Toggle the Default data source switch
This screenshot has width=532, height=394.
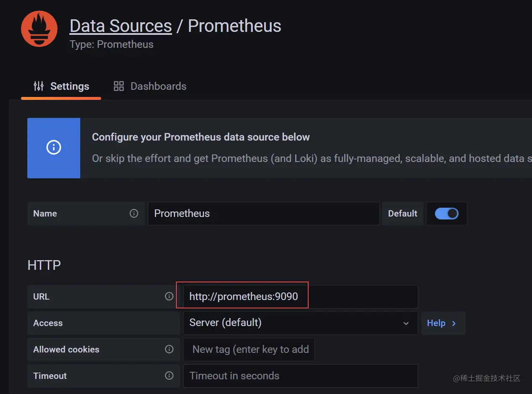click(x=446, y=213)
